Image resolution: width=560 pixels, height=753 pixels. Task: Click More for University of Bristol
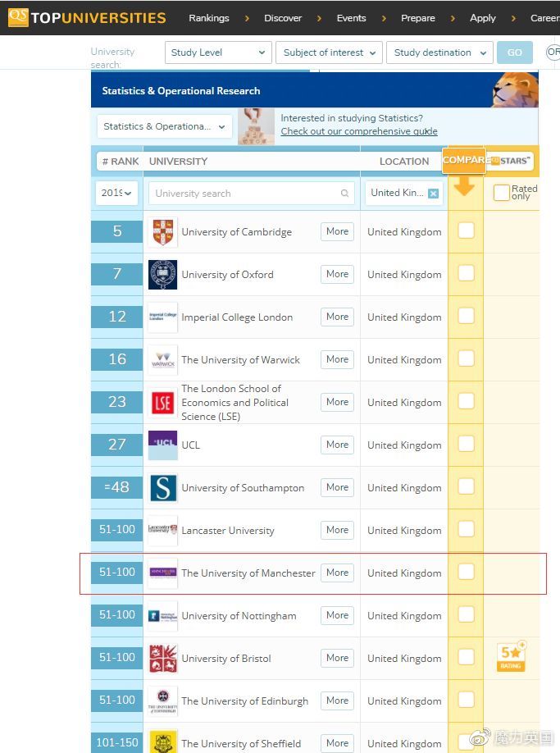coord(337,658)
